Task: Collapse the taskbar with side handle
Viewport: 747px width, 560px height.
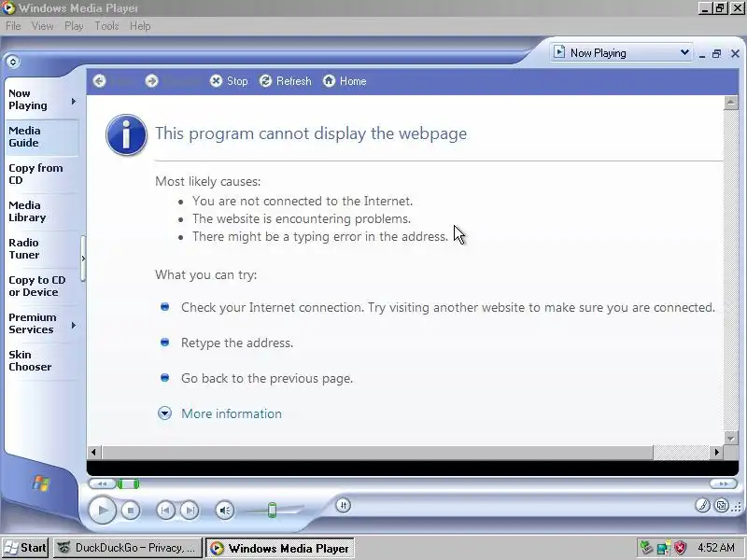Action: click(x=83, y=259)
